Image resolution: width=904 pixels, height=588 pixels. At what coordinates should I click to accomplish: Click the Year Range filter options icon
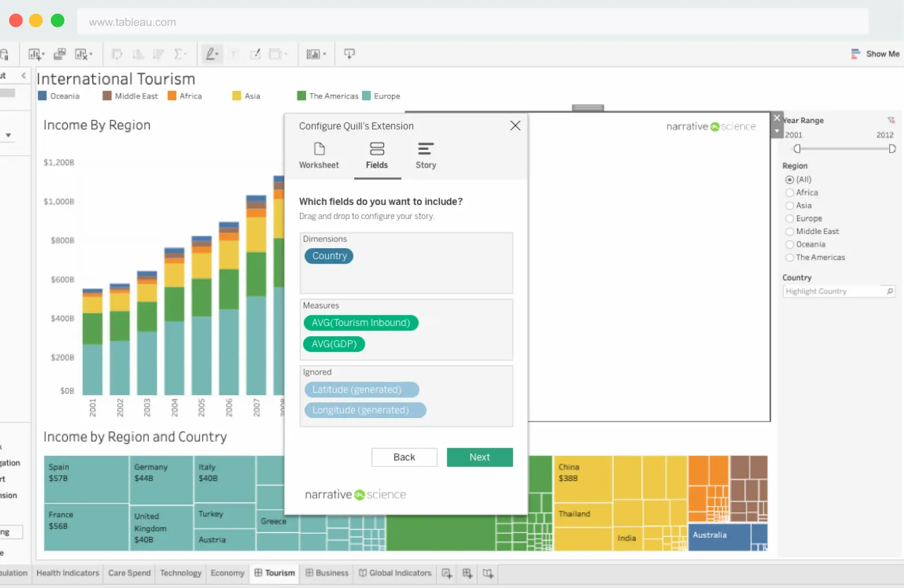[891, 120]
